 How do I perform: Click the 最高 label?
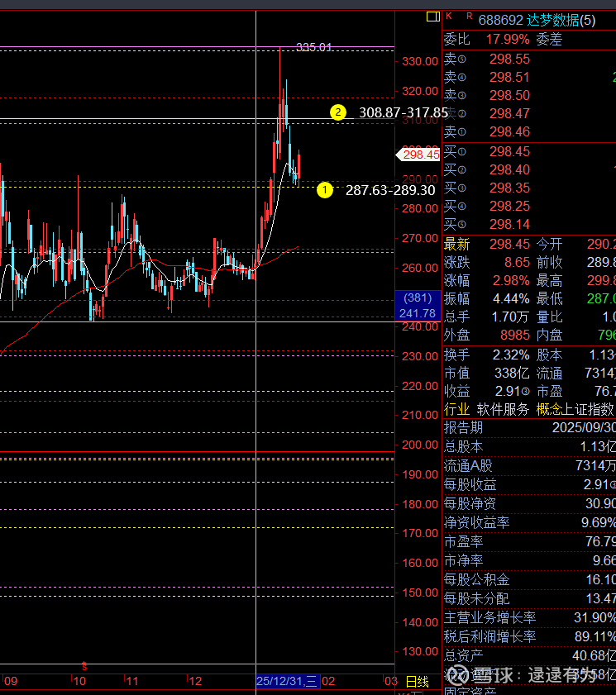tap(550, 281)
